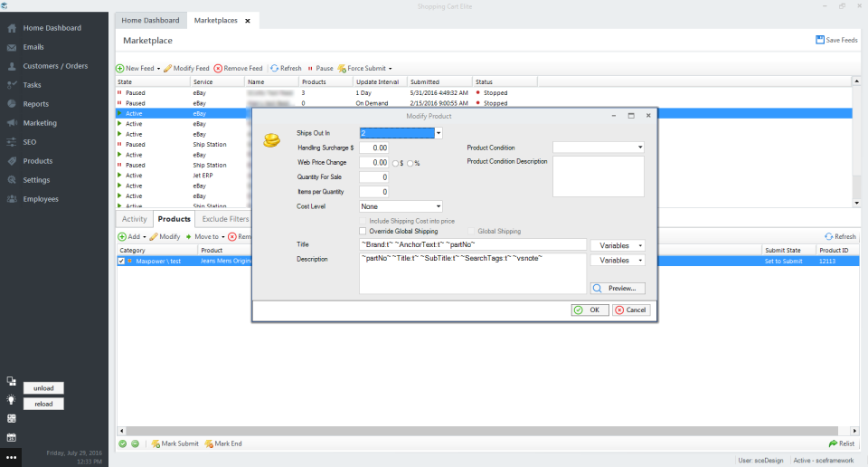Expand the Cost Level dropdown
The height and width of the screenshot is (467, 868).
pyautogui.click(x=438, y=206)
